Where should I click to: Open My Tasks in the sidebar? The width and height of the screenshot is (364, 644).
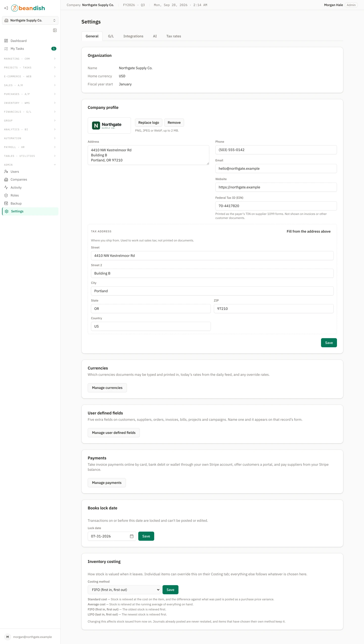[30, 49]
